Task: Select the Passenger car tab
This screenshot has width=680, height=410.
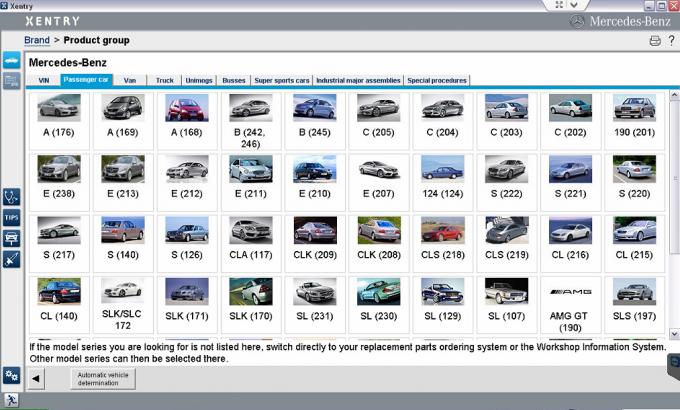Action: pos(86,80)
